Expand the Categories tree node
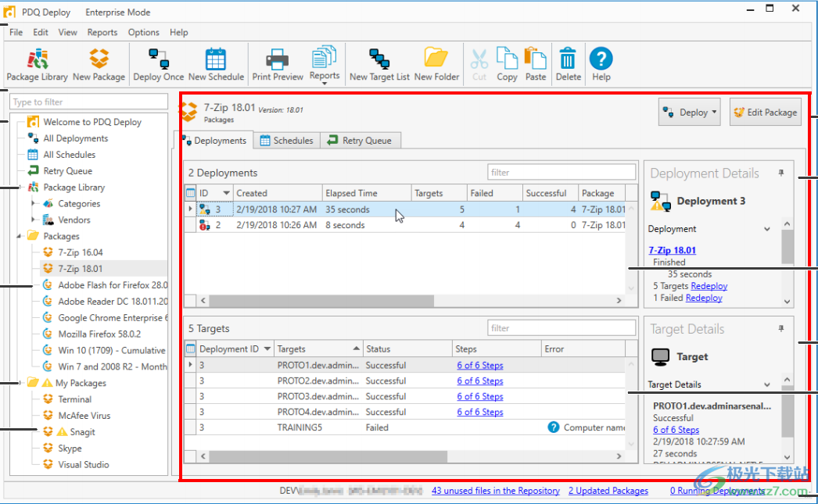 (x=33, y=203)
